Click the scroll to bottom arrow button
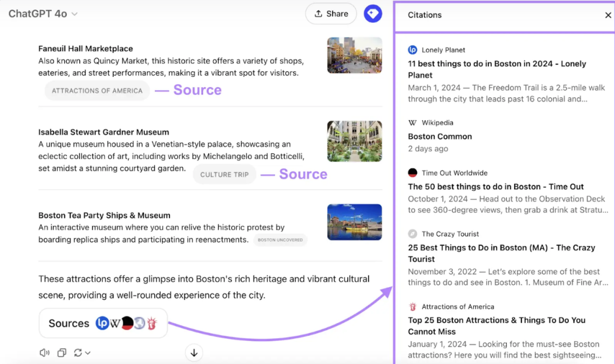This screenshot has height=364, width=615. pyautogui.click(x=194, y=353)
